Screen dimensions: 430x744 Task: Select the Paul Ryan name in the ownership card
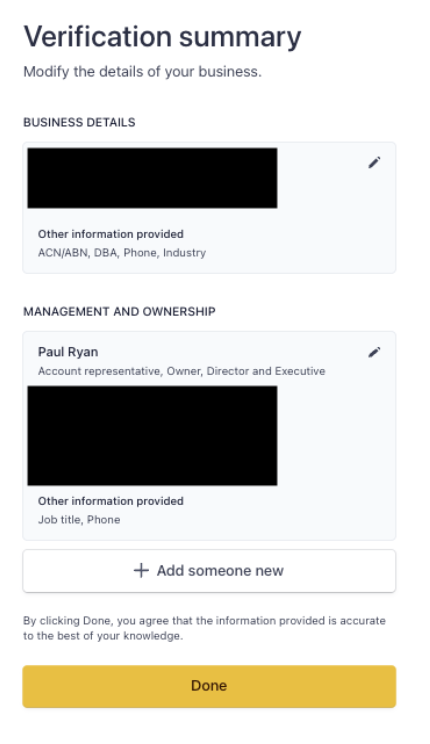coord(68,352)
